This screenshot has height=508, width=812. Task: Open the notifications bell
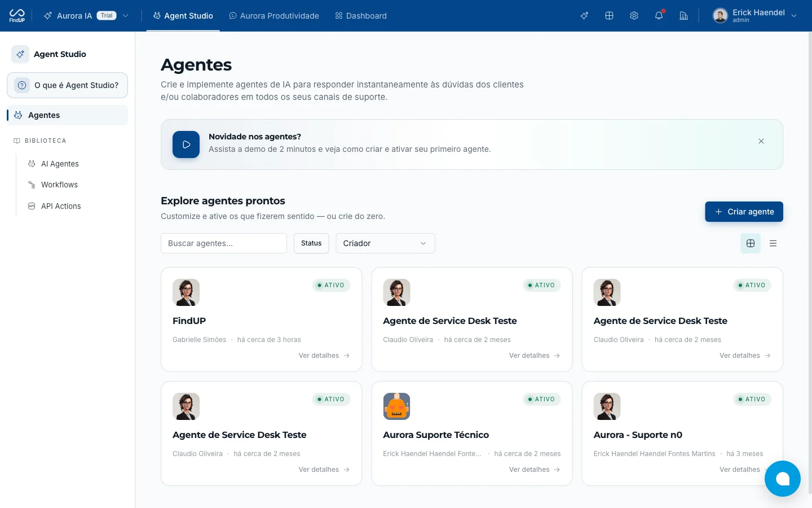[x=659, y=16]
